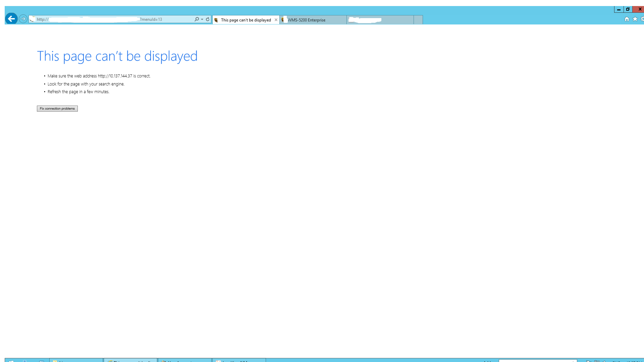
Task: Click the Forward navigation arrow
Action: pos(23,19)
